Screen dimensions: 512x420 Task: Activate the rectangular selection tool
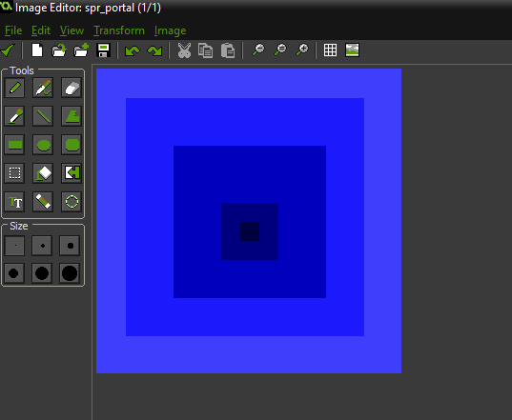(14, 173)
